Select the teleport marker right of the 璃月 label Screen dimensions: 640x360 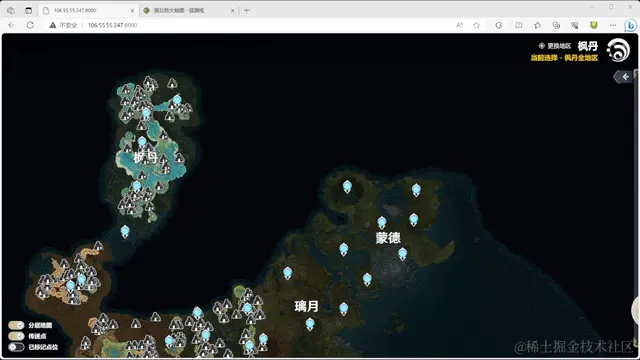click(344, 309)
